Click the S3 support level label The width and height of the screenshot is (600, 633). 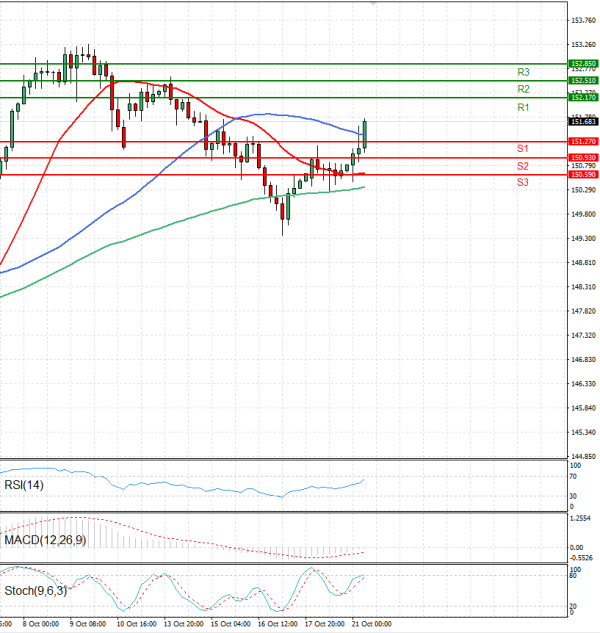tap(523, 183)
